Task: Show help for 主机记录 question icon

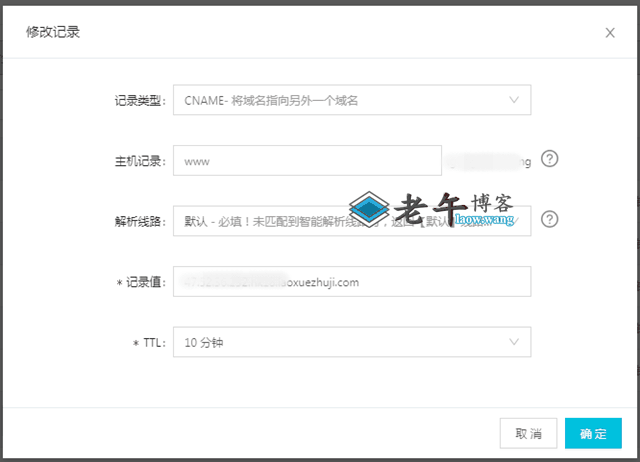Action: [x=549, y=159]
